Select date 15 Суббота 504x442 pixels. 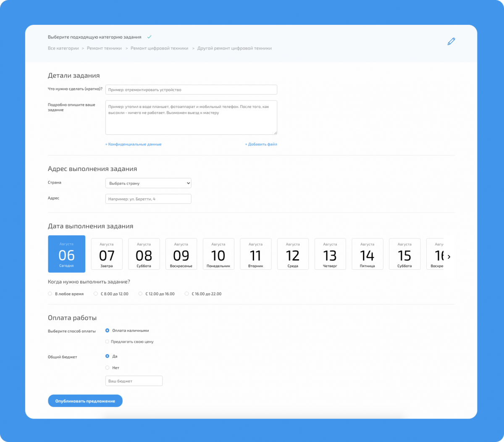404,254
